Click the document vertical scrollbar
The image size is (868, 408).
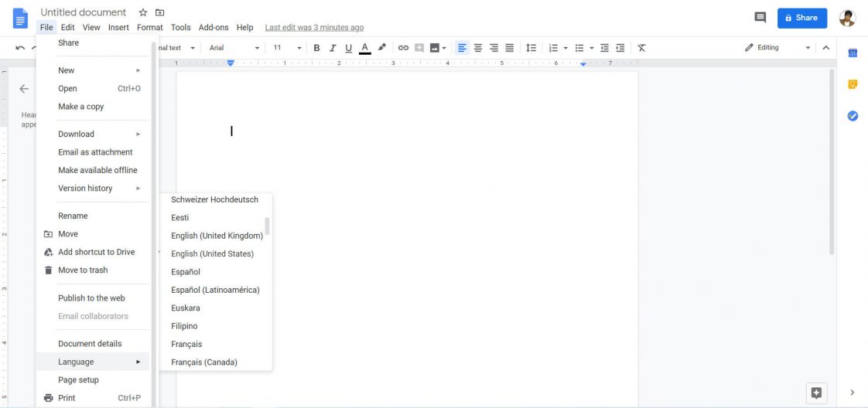pyautogui.click(x=832, y=162)
